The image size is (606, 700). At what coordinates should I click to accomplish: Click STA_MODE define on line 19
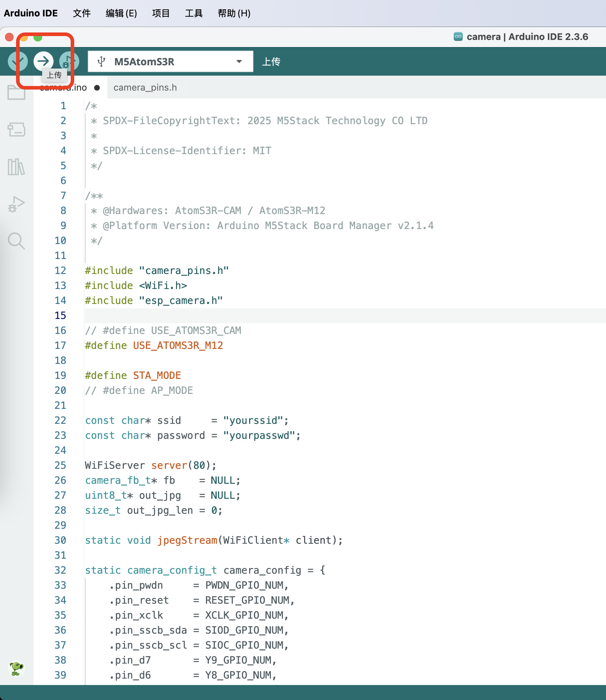[157, 375]
